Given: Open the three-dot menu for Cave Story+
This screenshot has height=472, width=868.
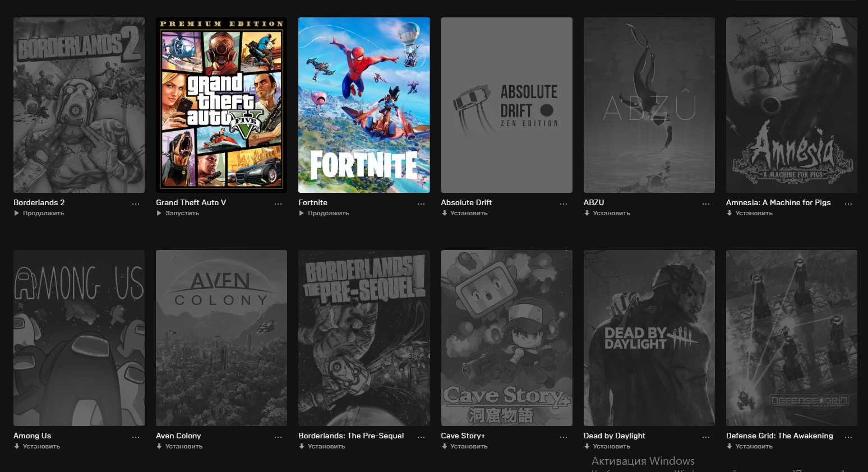Looking at the screenshot, I should pos(564,437).
